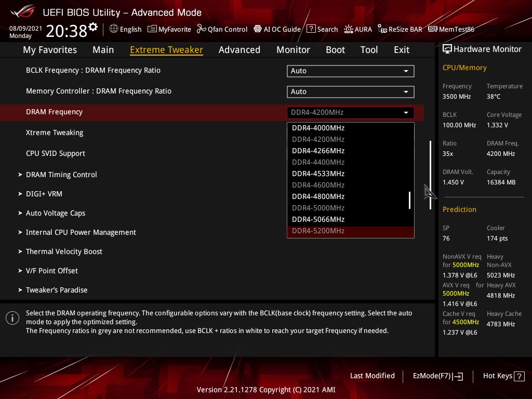Pick DDR4-5066MHz option
This screenshot has height=399, width=532.
[x=351, y=220]
